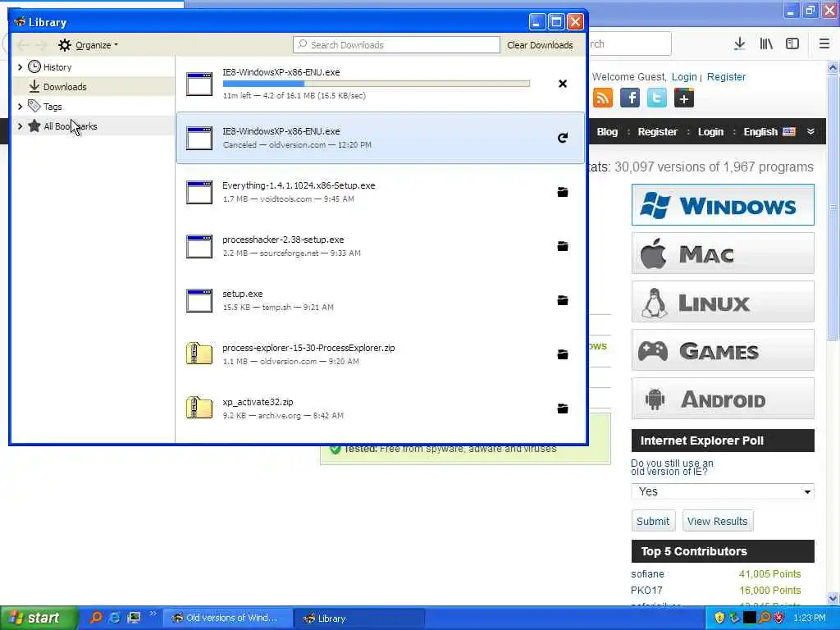Click the Twitter icon on webpage
Screen dimensions: 840x630
(x=657, y=98)
